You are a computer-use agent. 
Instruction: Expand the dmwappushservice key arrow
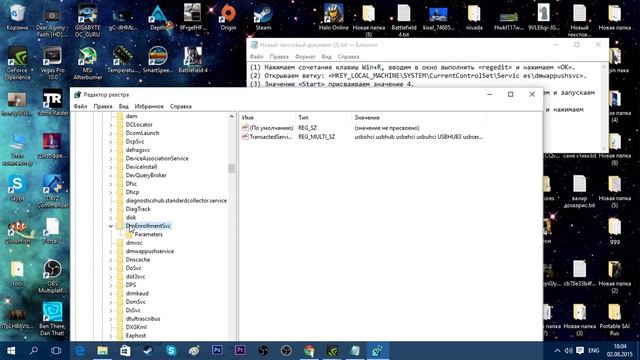tap(111, 251)
